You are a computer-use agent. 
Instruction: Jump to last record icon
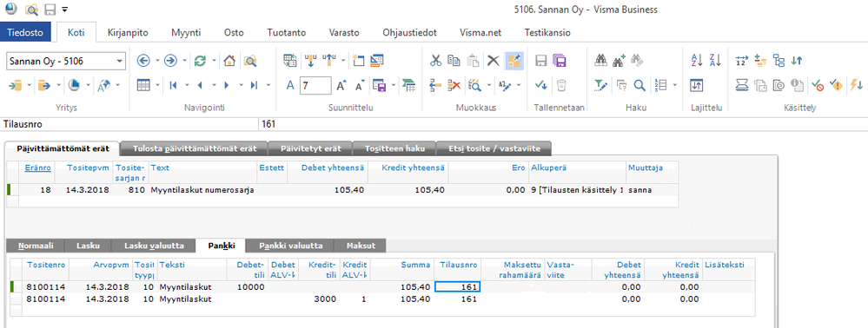(x=254, y=85)
